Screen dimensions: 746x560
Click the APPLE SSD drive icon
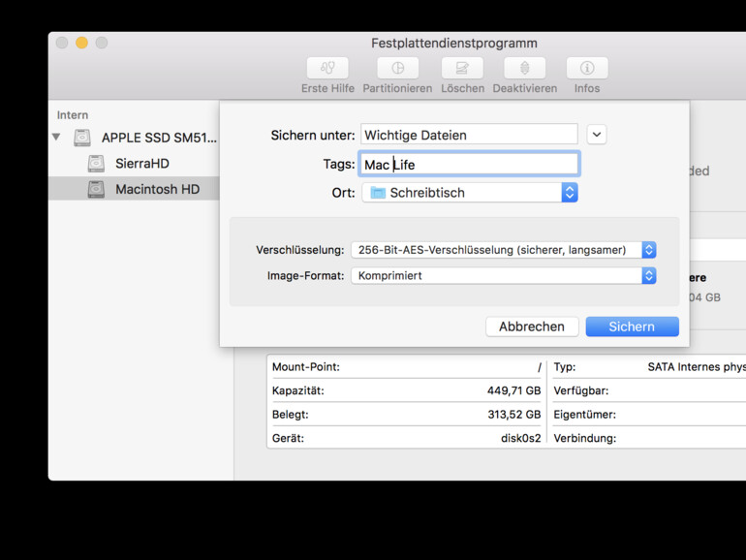[x=82, y=139]
